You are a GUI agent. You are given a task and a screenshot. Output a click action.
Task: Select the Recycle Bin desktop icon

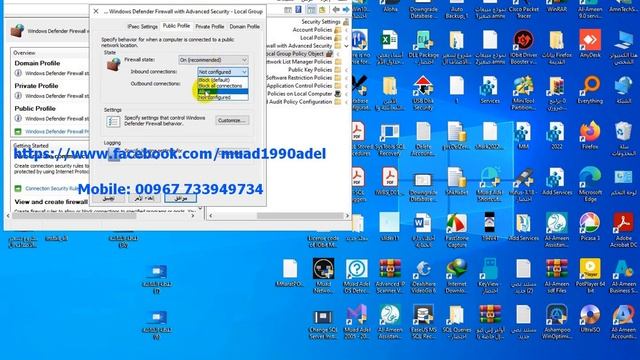[623, 139]
